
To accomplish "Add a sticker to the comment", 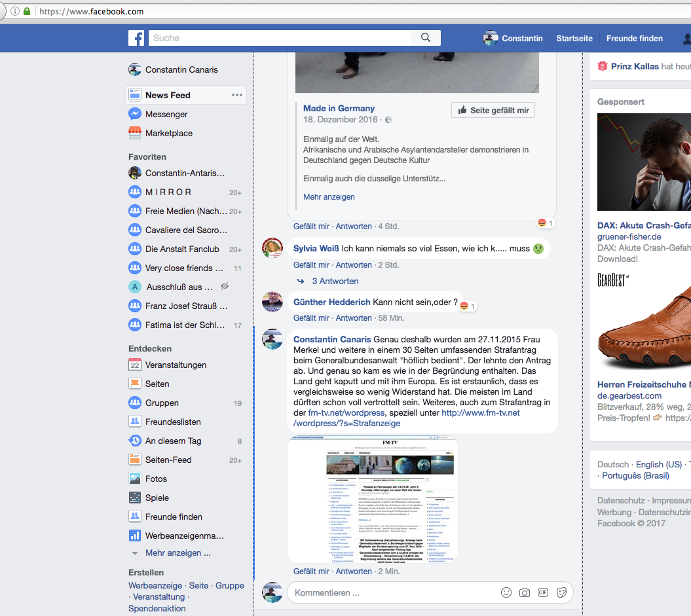I will click(561, 592).
